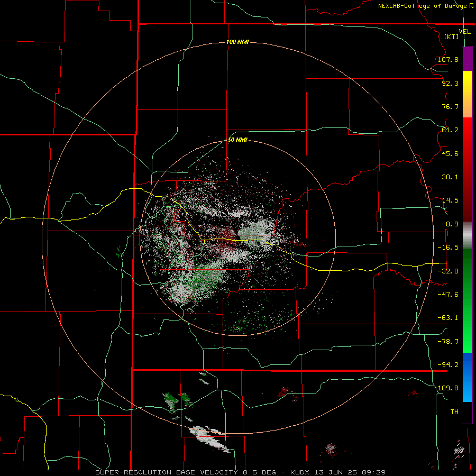Screen dimensions: 476x476
Task: Pick the gray near-zero segment of color bar
Action: [x=467, y=235]
